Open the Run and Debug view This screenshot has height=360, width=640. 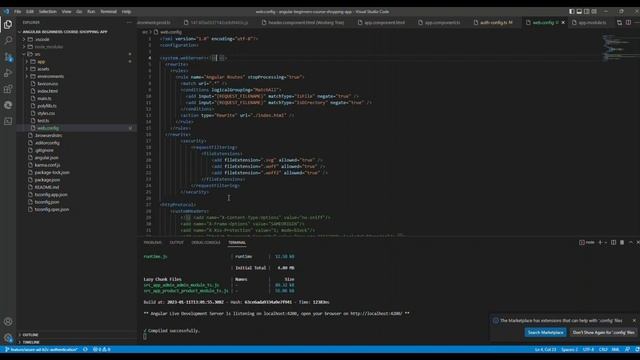click(8, 73)
